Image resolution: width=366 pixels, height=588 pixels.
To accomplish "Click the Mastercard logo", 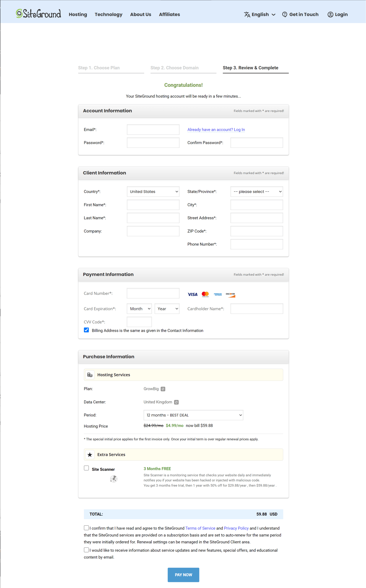I will [x=205, y=294].
